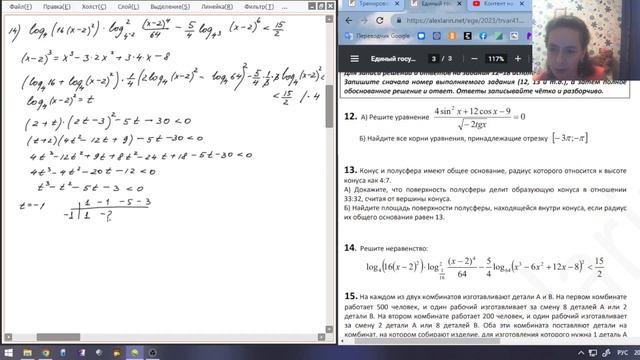Open the highlighted green paint app in the taskbar
The width and height of the screenshot is (640, 360).
click(135, 353)
